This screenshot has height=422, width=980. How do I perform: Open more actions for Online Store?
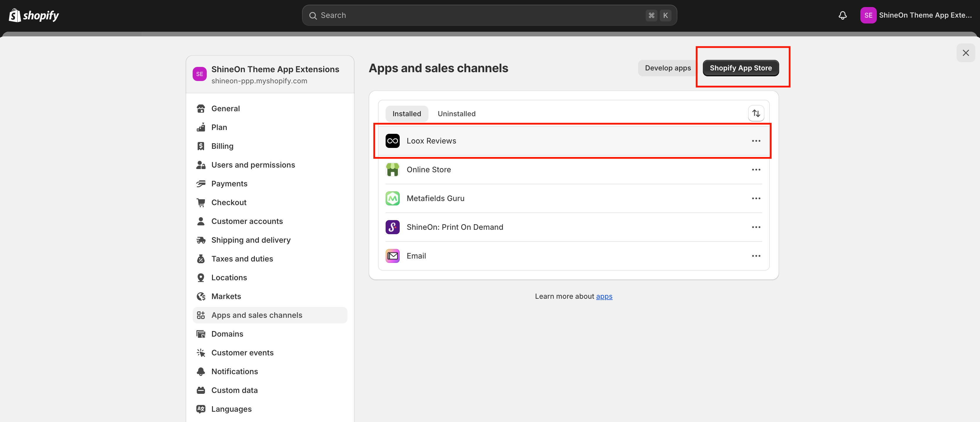click(x=756, y=170)
